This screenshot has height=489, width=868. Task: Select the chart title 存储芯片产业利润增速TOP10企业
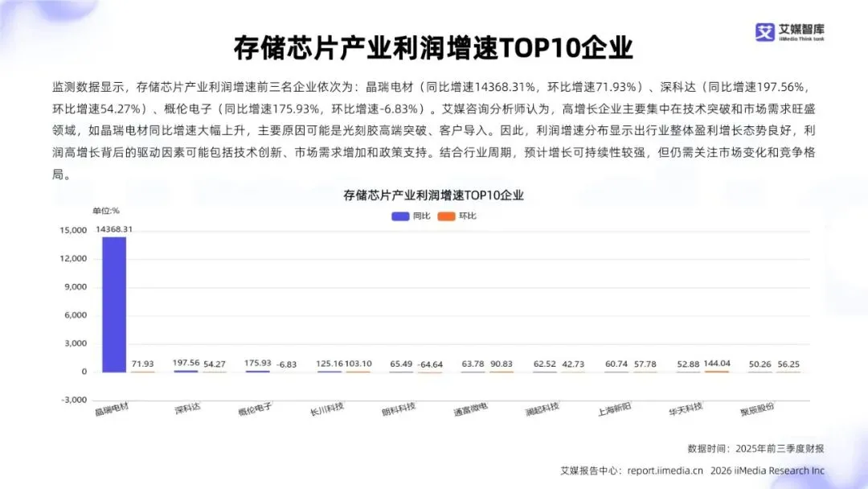coord(433,195)
